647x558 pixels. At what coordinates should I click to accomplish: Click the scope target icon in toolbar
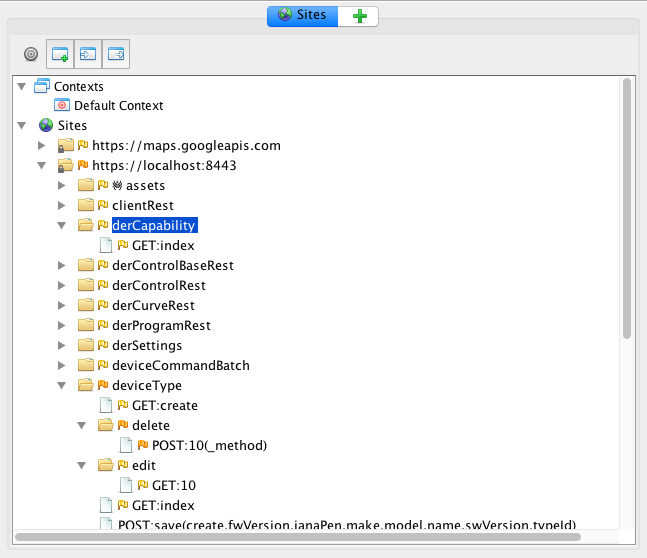pos(31,54)
